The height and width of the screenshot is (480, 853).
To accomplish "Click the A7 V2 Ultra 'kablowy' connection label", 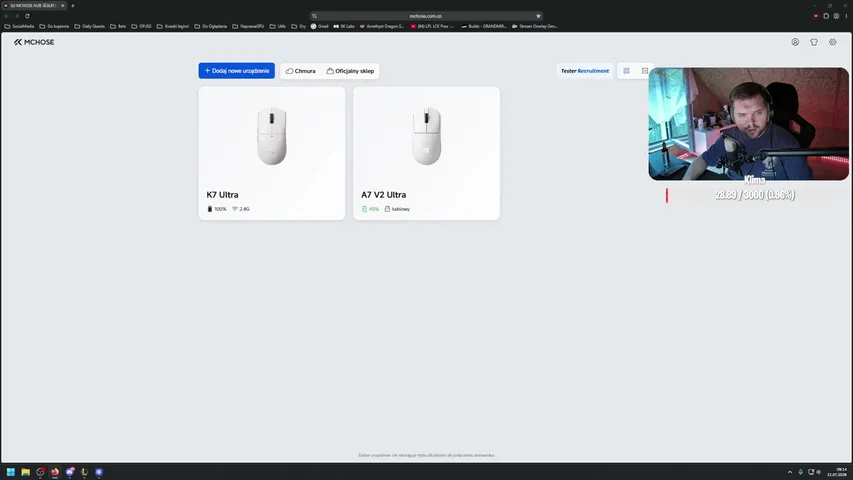I will point(397,209).
